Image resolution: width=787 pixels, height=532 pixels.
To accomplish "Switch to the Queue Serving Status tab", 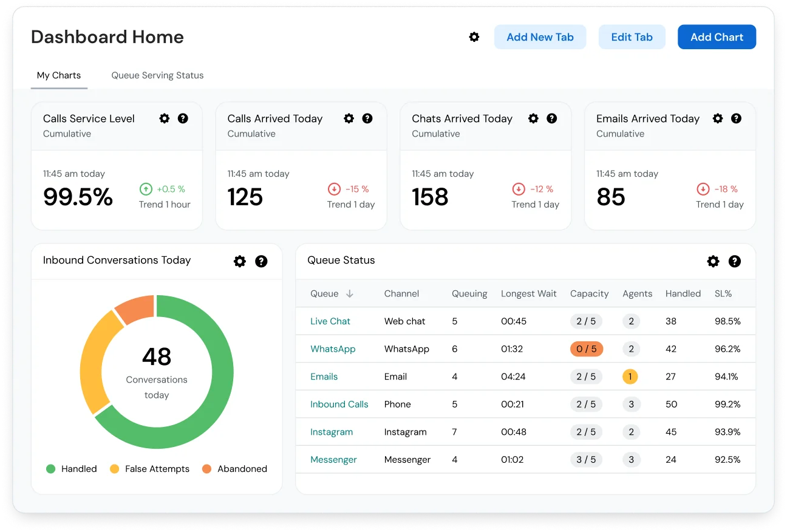I will (157, 75).
